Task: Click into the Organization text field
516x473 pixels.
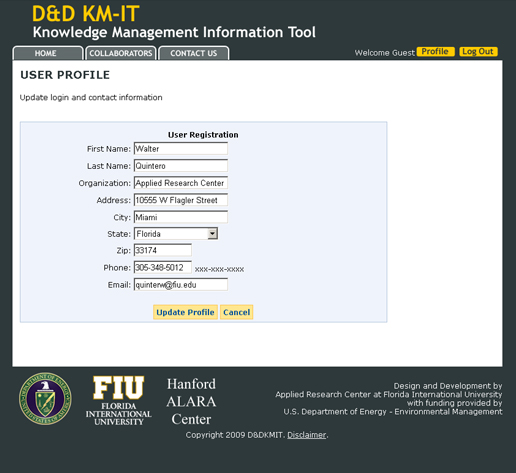Action: 181,183
